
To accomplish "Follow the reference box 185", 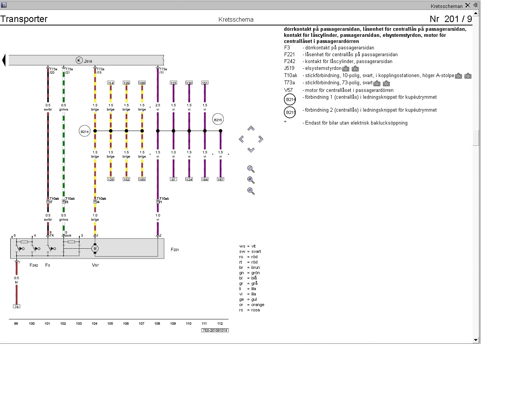I will (x=142, y=179).
